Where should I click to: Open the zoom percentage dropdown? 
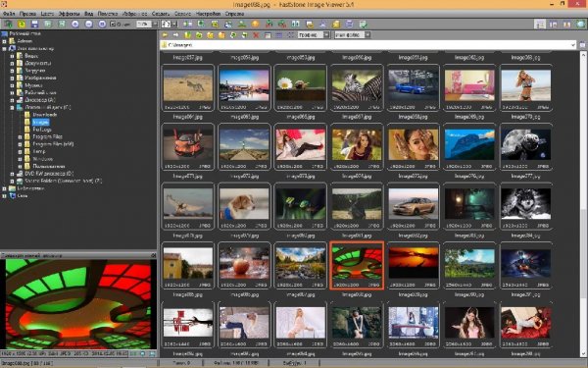[155, 24]
